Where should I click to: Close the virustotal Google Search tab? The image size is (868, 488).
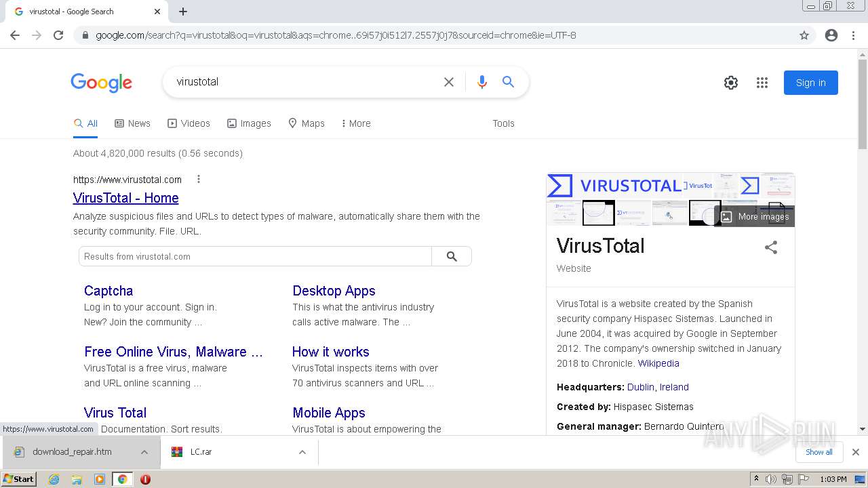point(157,12)
